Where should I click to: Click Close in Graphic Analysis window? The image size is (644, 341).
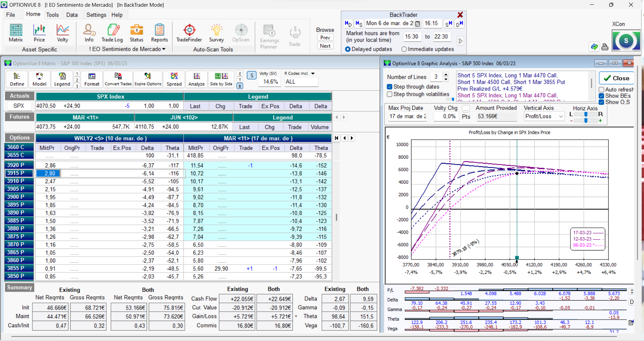617,78
